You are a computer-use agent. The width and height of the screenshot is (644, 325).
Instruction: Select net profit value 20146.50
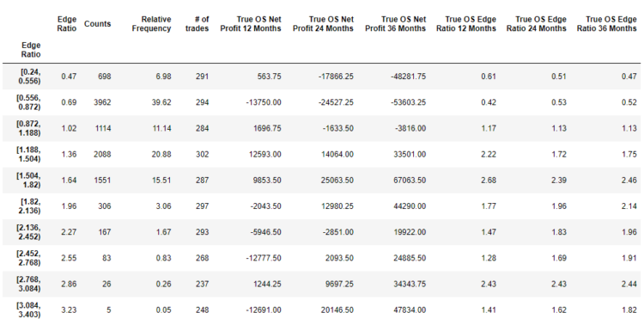point(338,310)
